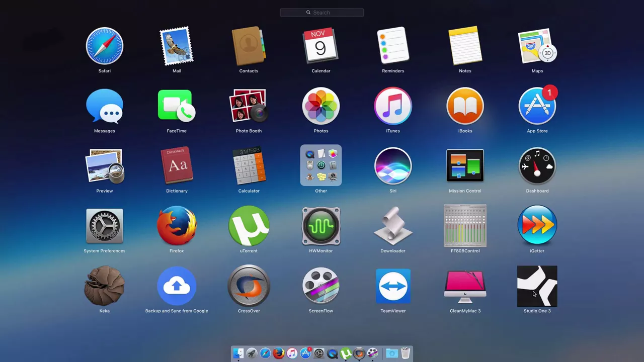
Task: Launch Photo Booth
Action: 249,106
